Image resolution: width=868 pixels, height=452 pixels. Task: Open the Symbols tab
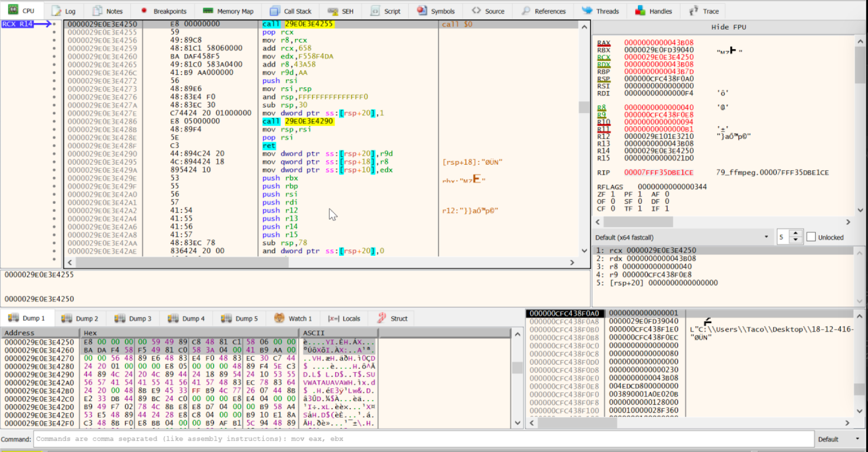coord(436,11)
